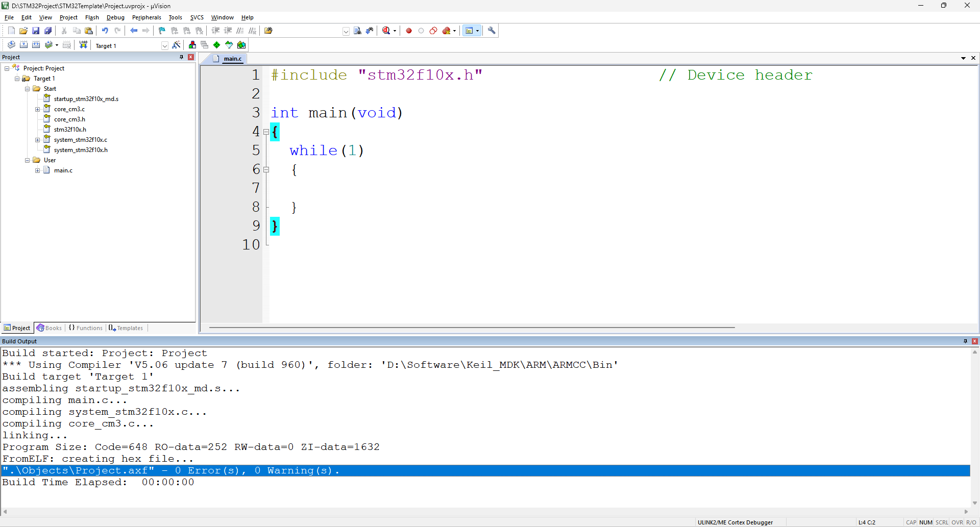Open the Target 1 dropdown

[164, 45]
